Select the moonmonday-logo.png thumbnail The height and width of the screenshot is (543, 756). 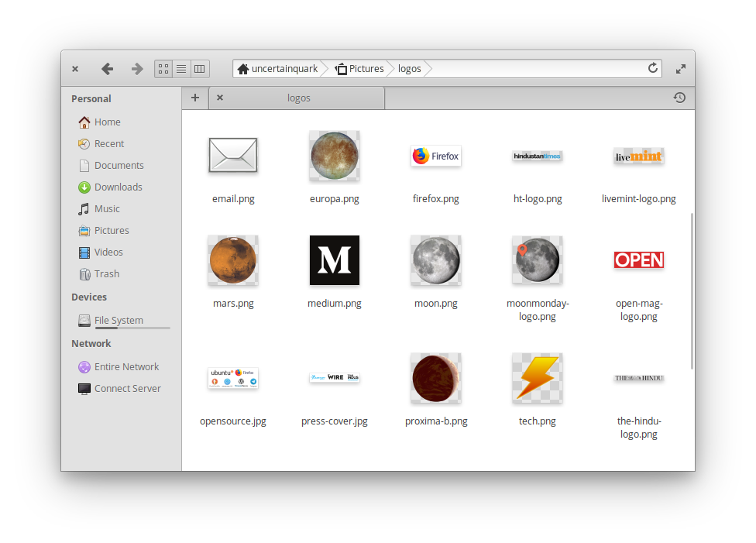coord(537,260)
